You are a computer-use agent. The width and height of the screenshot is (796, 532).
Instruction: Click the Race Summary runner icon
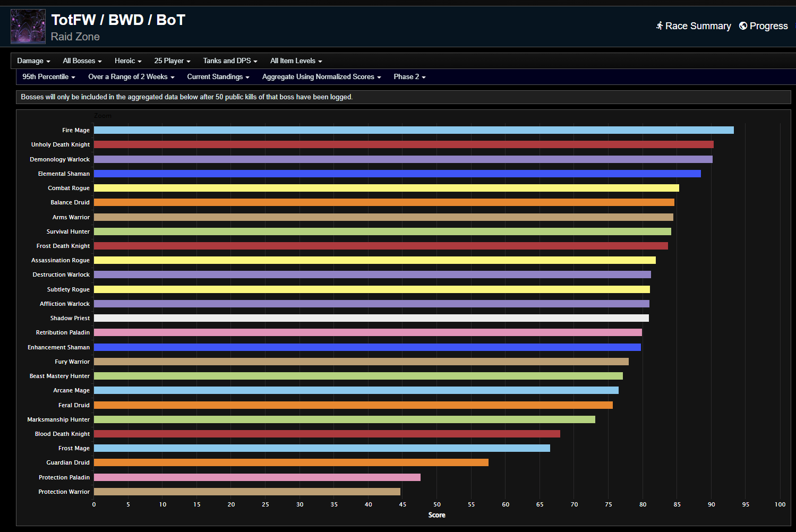click(660, 26)
